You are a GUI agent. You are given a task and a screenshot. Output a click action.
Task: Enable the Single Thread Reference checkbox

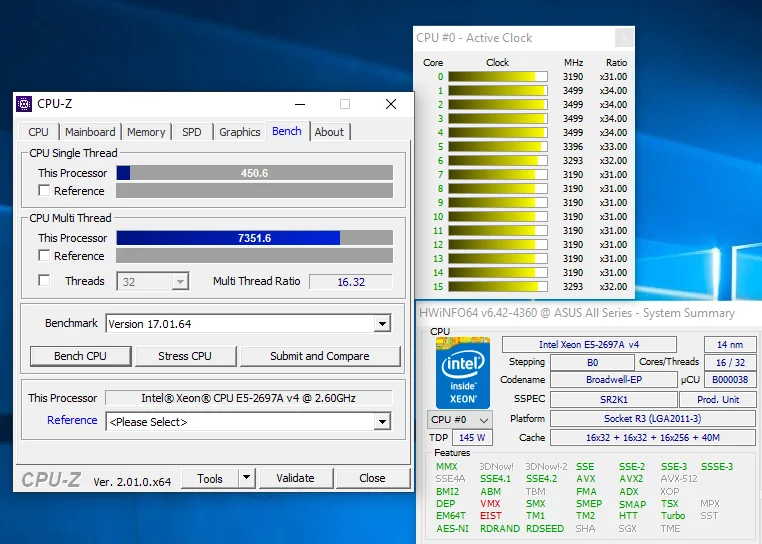44,191
